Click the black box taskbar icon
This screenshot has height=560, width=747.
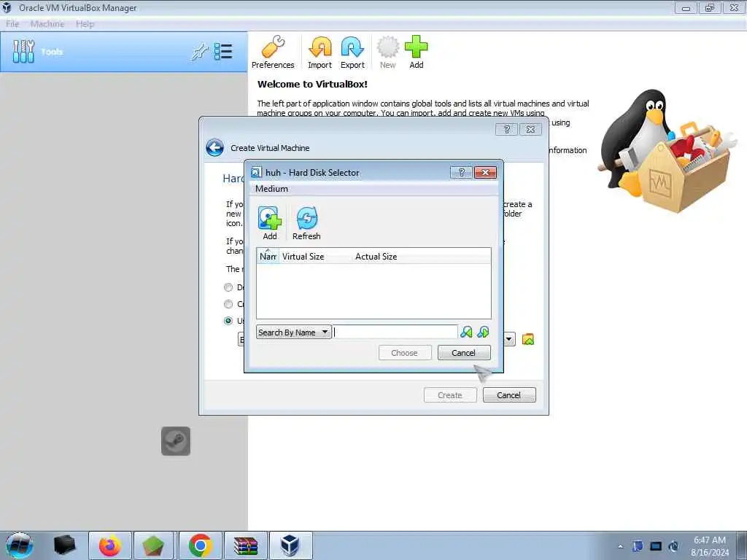pyautogui.click(x=65, y=545)
